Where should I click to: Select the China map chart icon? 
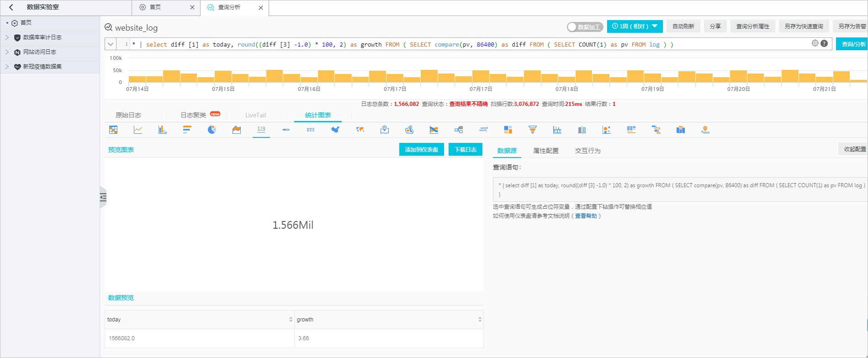(335, 130)
